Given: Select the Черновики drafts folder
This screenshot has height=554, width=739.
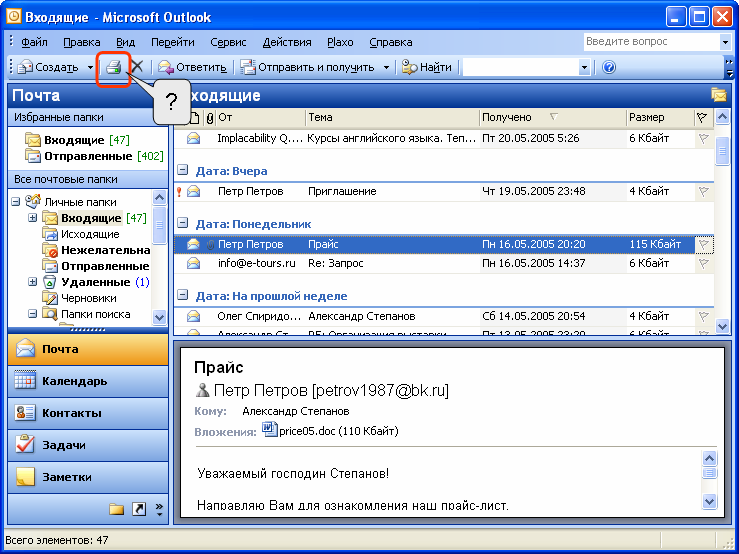Looking at the screenshot, I should point(80,298).
